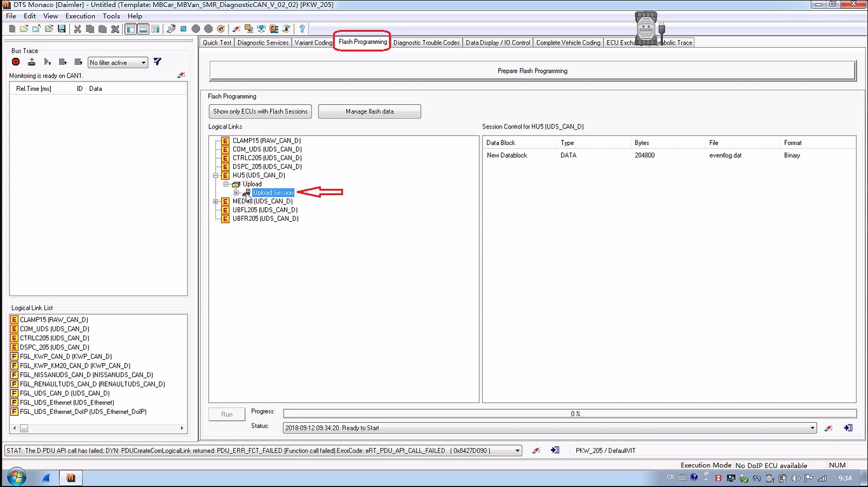Click the Prepare Flash Programming button
Image resolution: width=868 pixels, height=487 pixels.
pos(532,71)
